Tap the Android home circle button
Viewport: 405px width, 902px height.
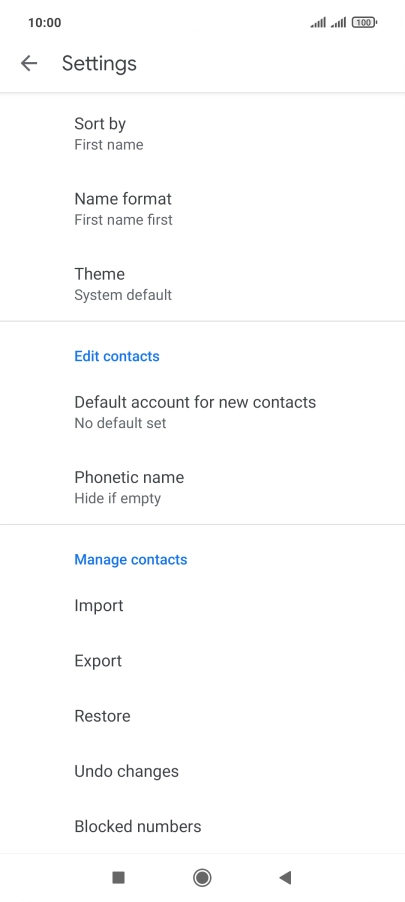pyautogui.click(x=202, y=877)
